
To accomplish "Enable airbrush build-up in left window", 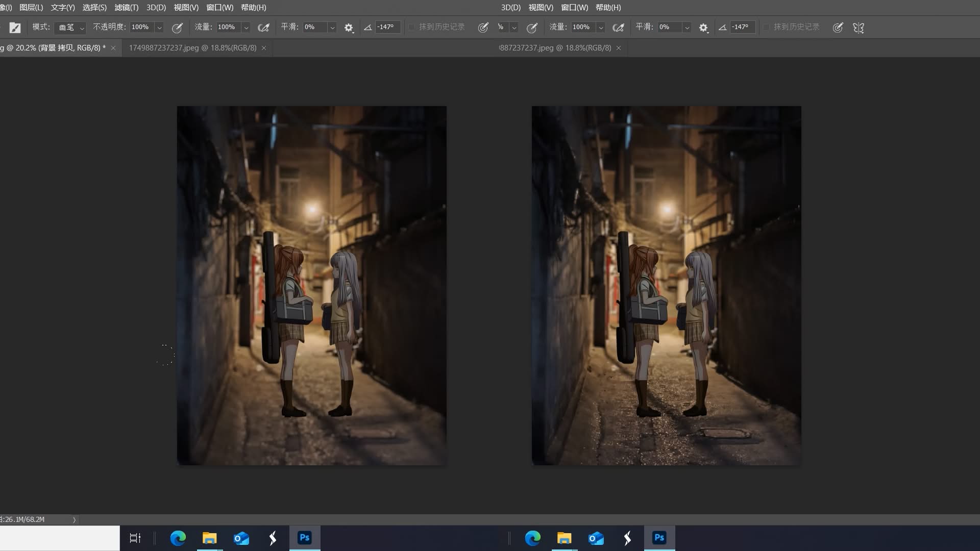I will (263, 28).
